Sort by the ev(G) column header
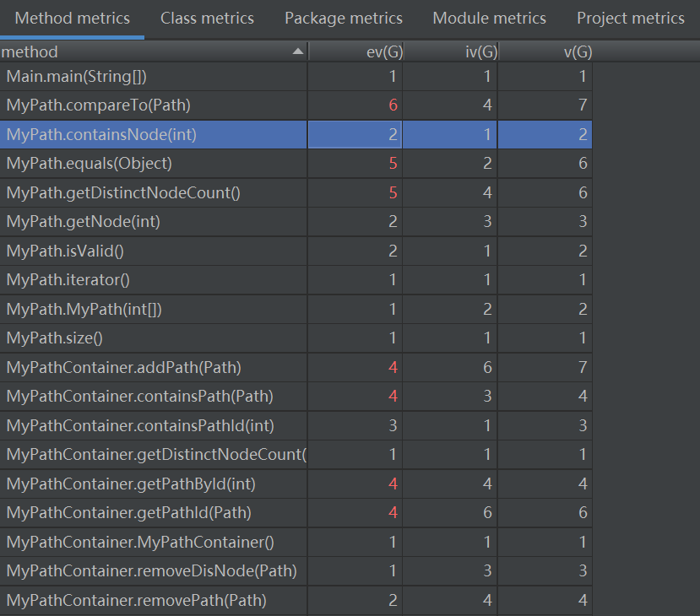 click(355, 51)
